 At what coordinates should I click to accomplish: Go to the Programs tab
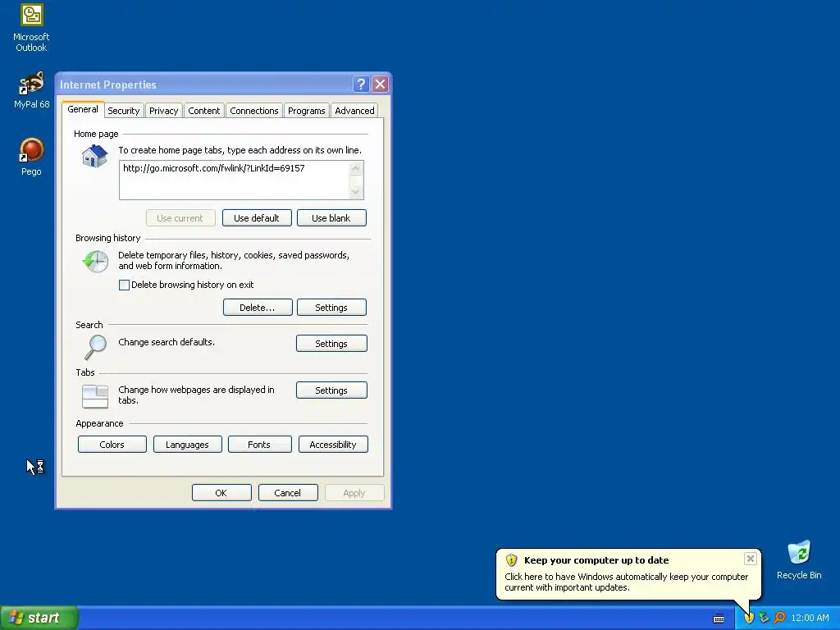point(307,111)
